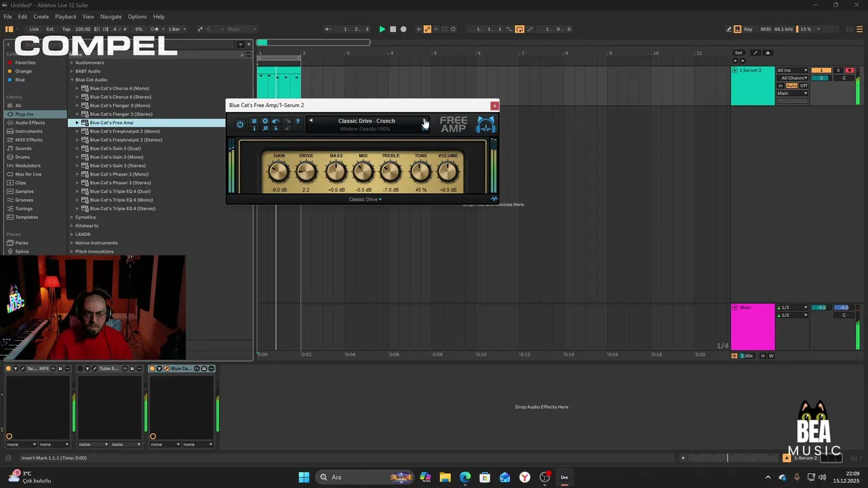Viewport: 868px width, 488px height.
Task: Open the Options menu
Action: pyautogui.click(x=137, y=16)
